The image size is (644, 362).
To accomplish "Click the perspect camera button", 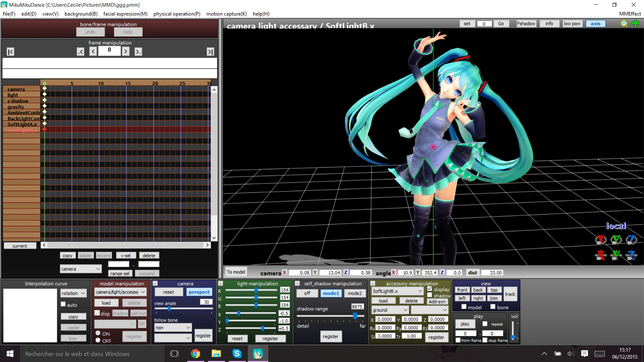I will point(199,292).
